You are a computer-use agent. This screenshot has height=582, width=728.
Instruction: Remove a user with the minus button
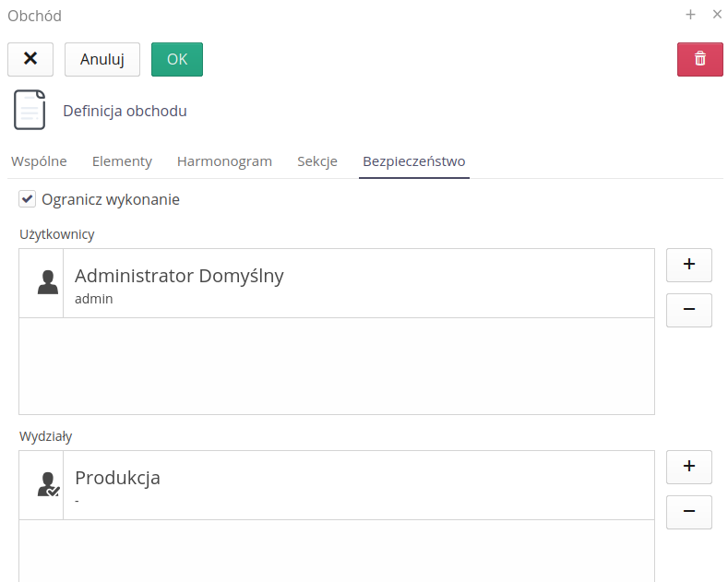tap(688, 310)
